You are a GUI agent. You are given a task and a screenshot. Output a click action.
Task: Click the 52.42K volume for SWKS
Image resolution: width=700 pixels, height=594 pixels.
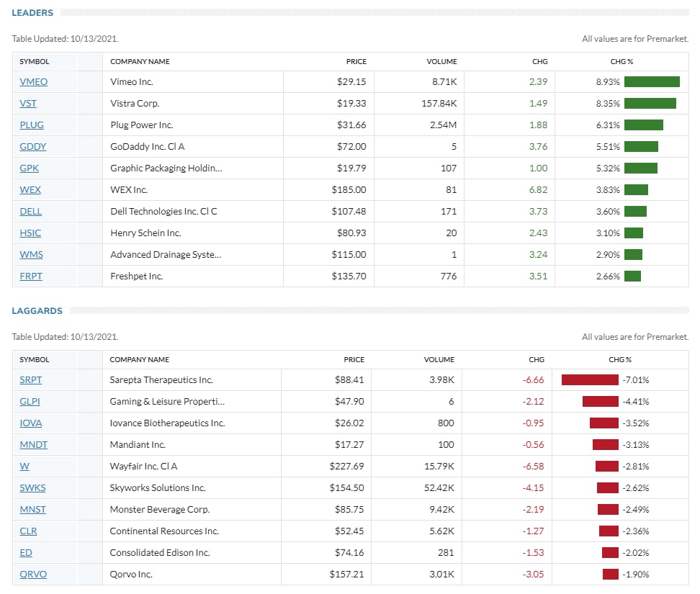click(439, 487)
